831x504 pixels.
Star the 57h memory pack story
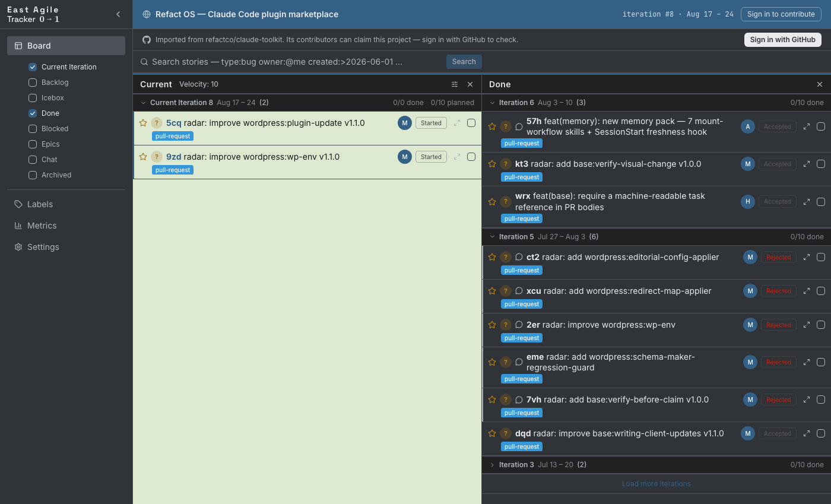(x=492, y=126)
